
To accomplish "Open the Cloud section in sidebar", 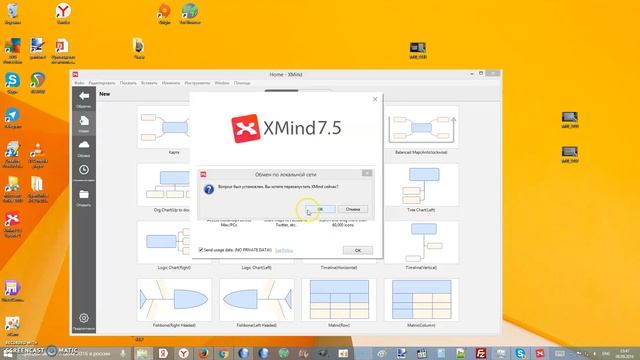I will [x=84, y=145].
